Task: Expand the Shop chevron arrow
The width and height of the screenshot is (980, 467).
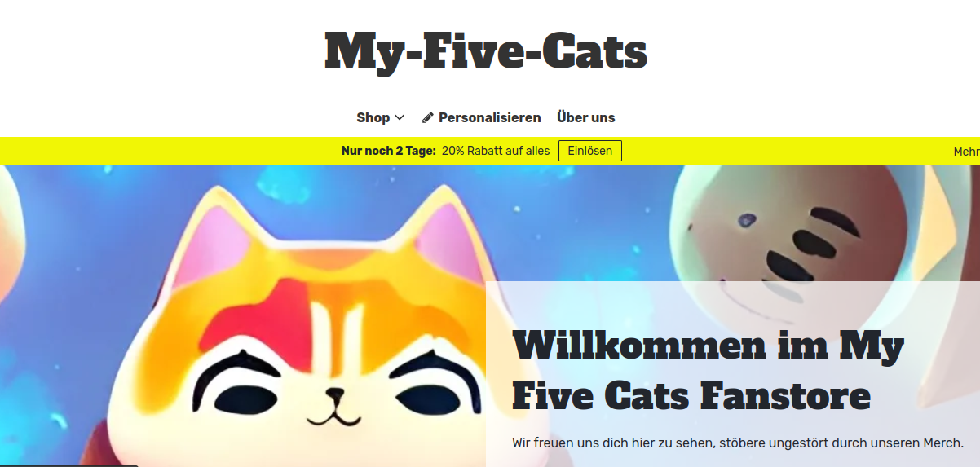Action: click(400, 117)
